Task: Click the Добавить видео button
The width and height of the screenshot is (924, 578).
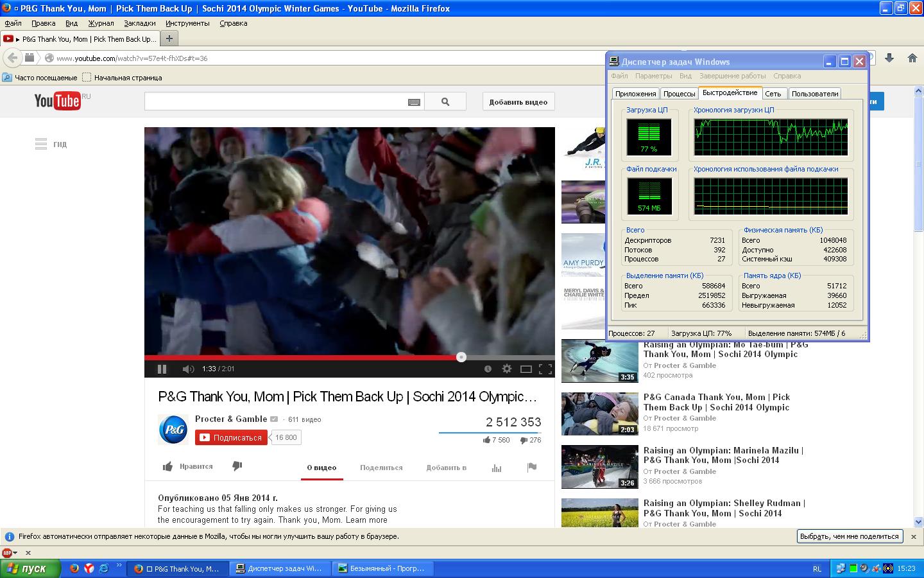Action: pyautogui.click(x=518, y=101)
